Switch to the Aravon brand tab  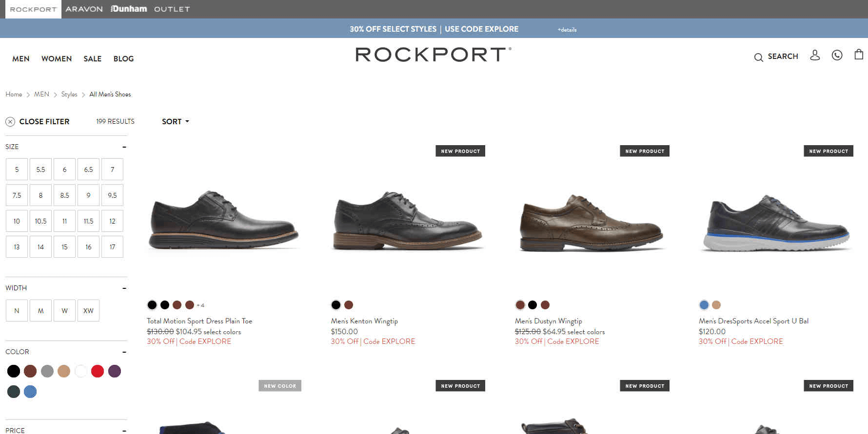[84, 9]
